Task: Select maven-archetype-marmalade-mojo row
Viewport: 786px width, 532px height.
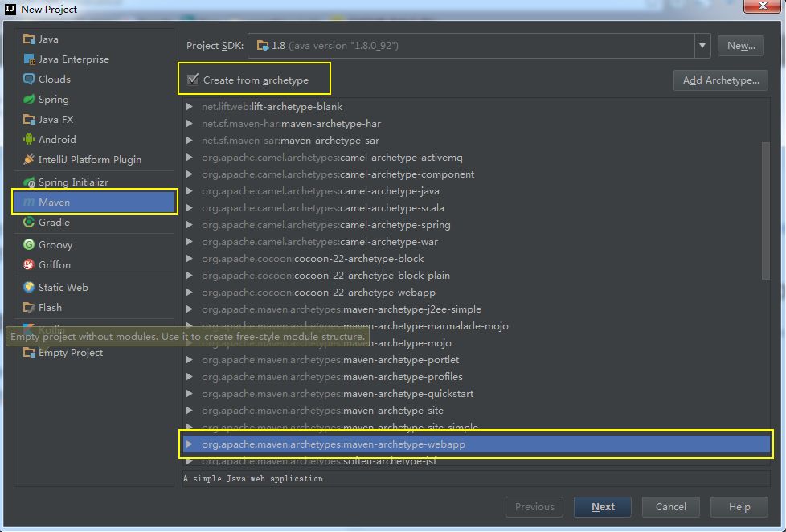Action: (x=477, y=326)
